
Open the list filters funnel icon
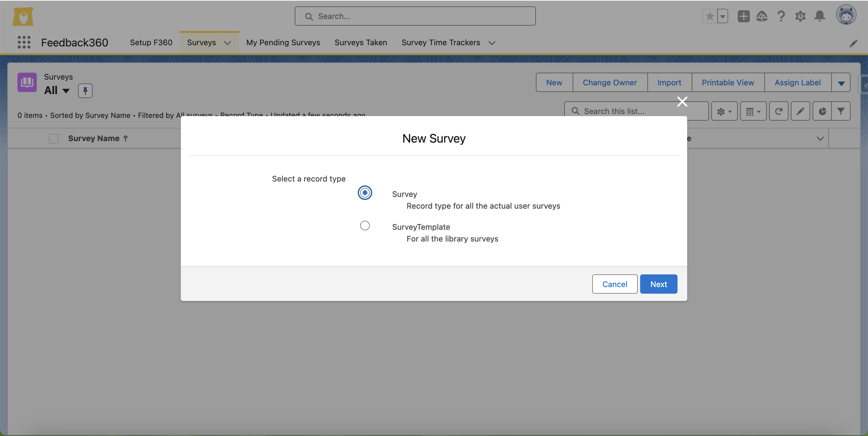click(841, 111)
